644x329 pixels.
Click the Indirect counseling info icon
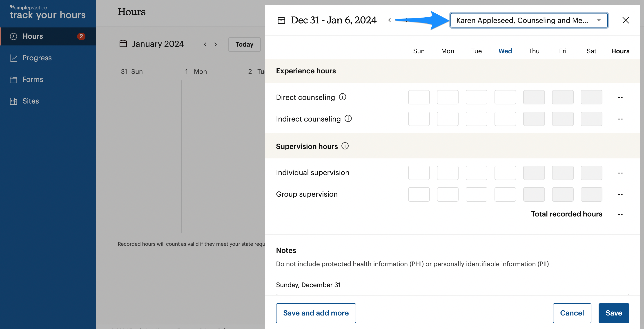tap(348, 118)
